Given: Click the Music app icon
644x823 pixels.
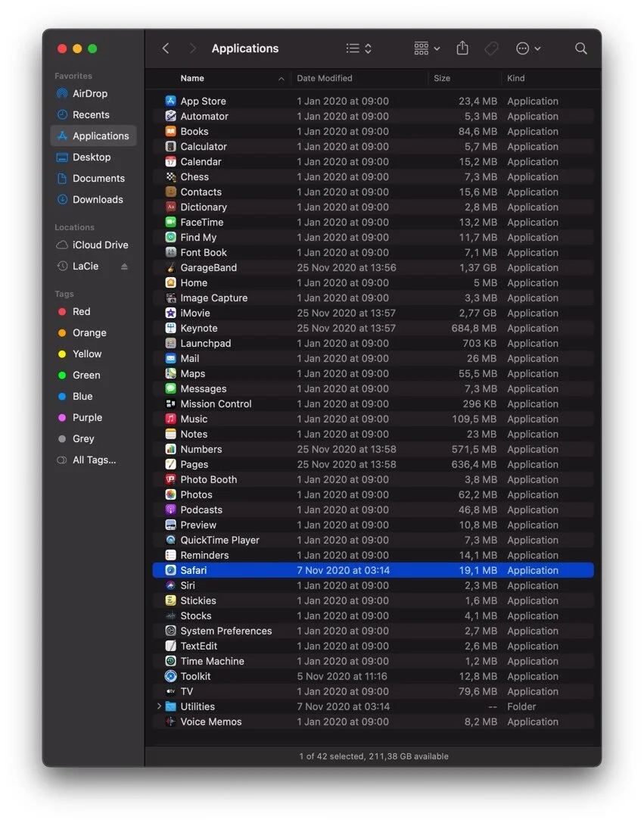Looking at the screenshot, I should (170, 419).
